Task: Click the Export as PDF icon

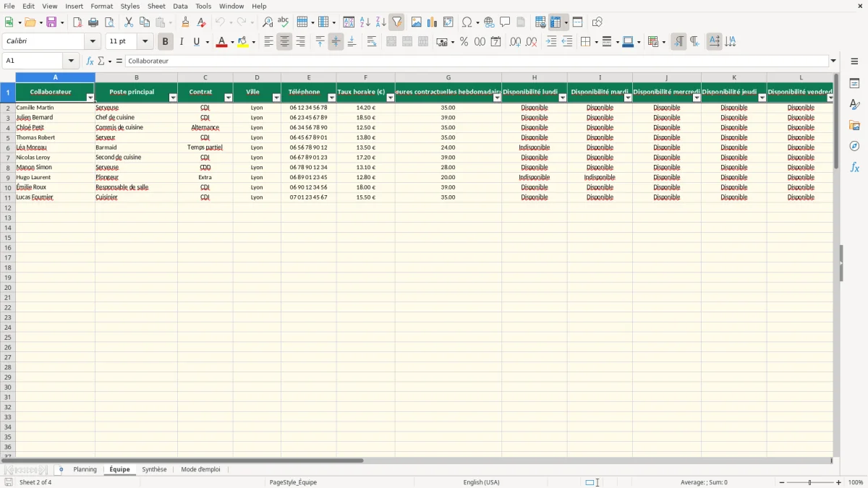Action: (77, 22)
